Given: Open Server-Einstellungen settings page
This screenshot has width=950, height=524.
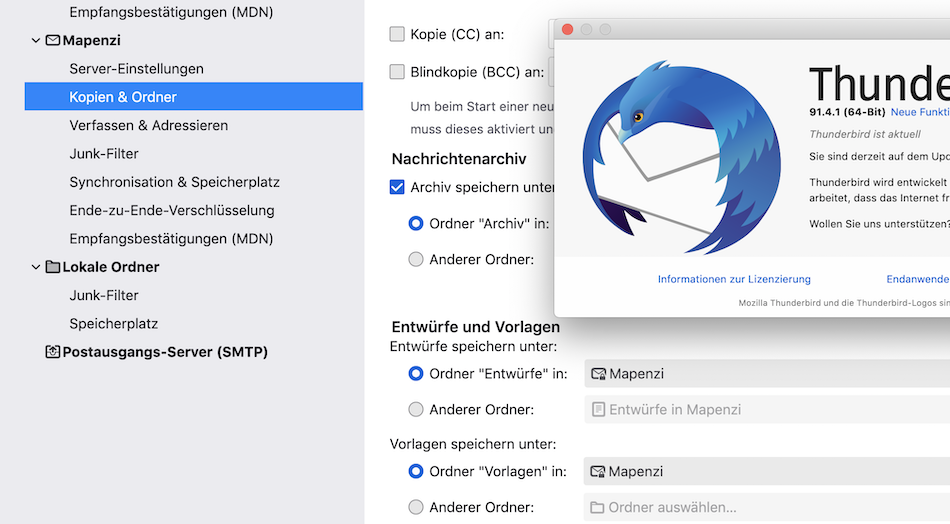Looking at the screenshot, I should [x=136, y=69].
